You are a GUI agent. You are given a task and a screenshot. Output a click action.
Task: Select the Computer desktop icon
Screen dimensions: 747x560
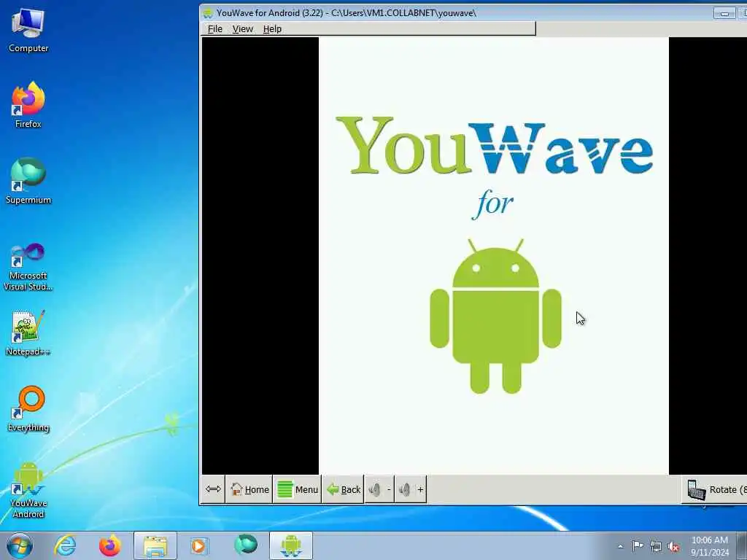click(28, 31)
